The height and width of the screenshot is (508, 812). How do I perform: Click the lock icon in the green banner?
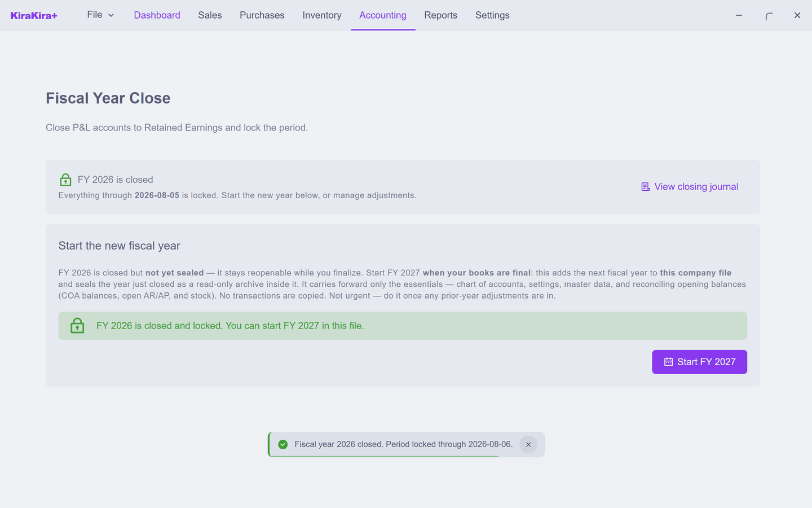77,326
